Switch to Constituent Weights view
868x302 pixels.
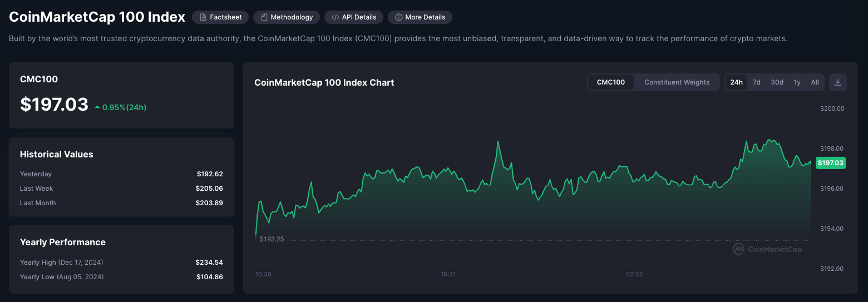pos(677,82)
